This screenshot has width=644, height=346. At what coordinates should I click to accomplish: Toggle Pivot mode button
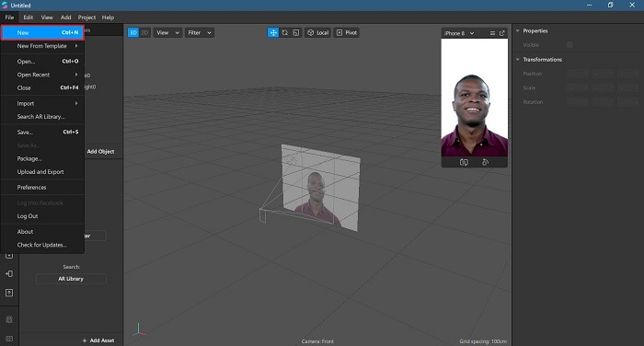point(346,33)
